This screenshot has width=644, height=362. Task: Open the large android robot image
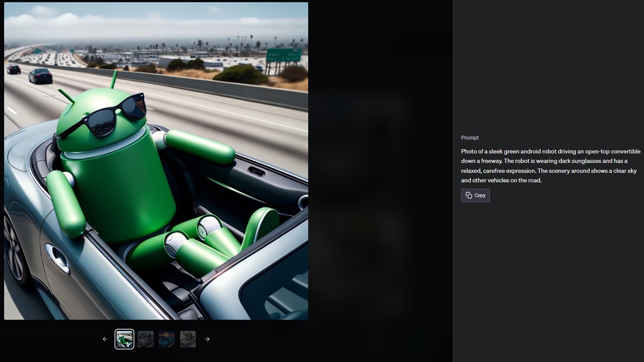[x=156, y=161]
